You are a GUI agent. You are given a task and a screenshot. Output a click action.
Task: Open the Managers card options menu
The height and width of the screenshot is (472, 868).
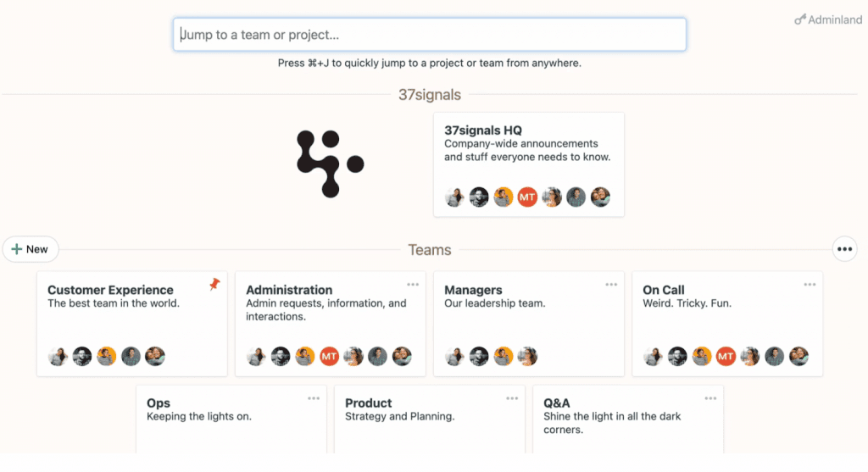611,285
